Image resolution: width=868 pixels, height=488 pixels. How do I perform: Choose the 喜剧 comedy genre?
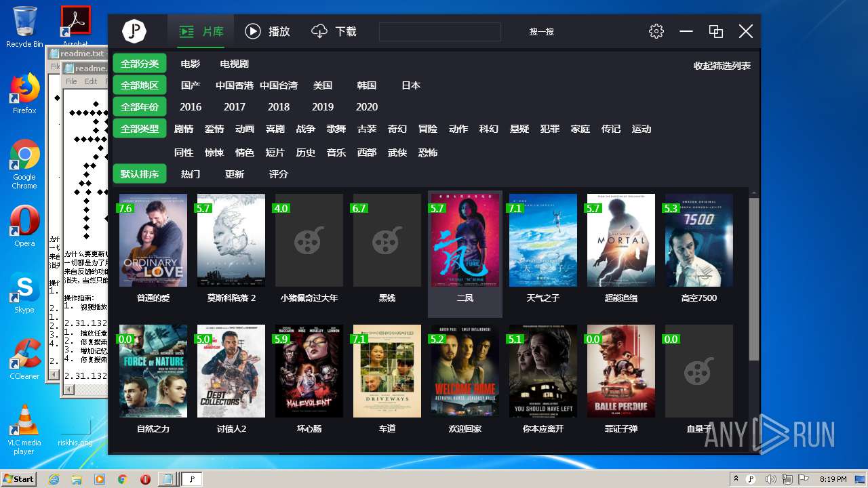coord(275,129)
